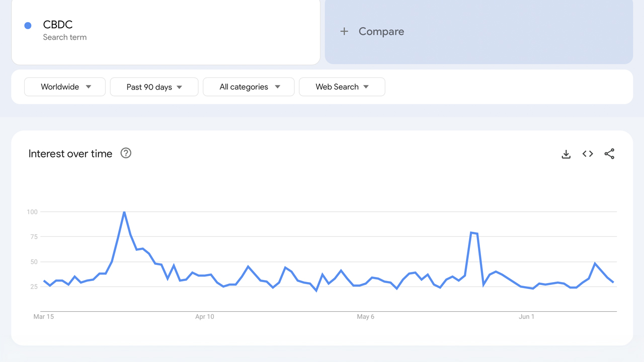Click the chart peak at 100
Screen dimensions: 644x362
click(124, 212)
